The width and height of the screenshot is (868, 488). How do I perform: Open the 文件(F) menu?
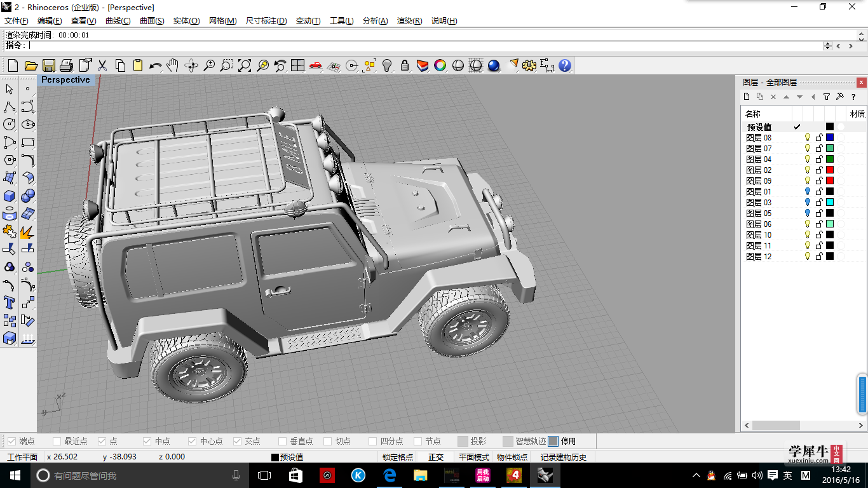[17, 21]
